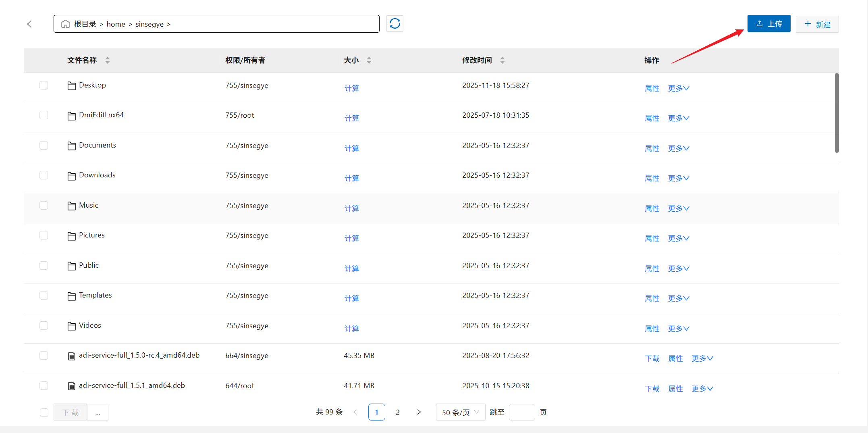The height and width of the screenshot is (433, 868).
Task: Click the home icon in the path bar
Action: 65,24
